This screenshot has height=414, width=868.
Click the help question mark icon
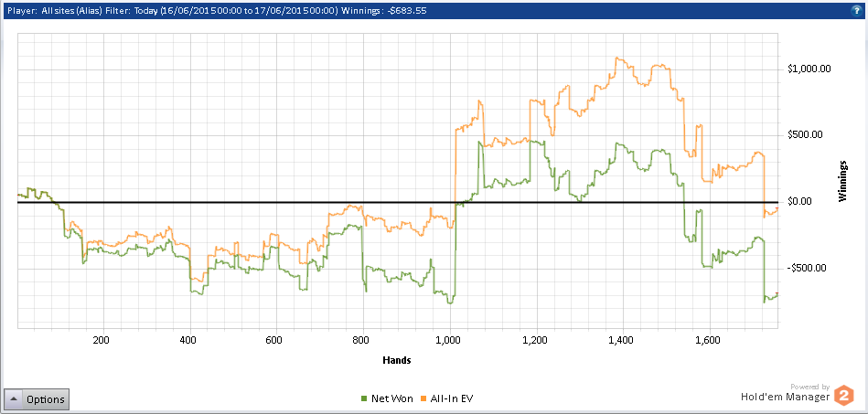point(858,10)
